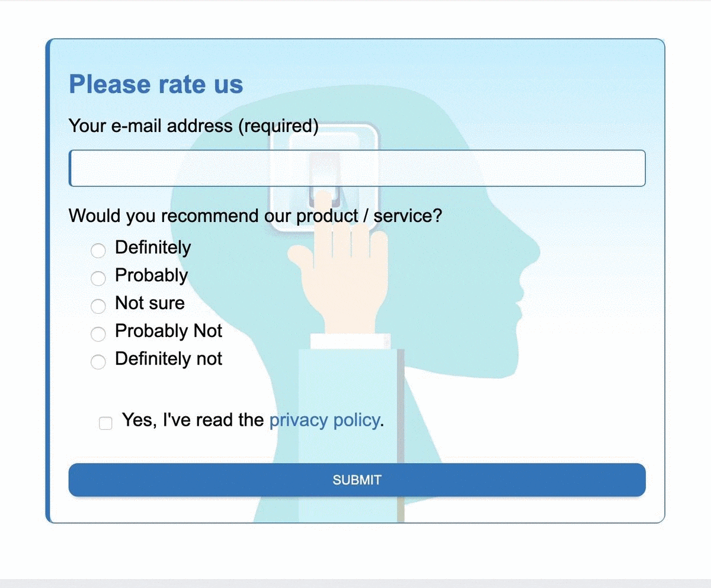This screenshot has width=711, height=588.
Task: Select the Probably Not radio circle
Action: click(98, 334)
